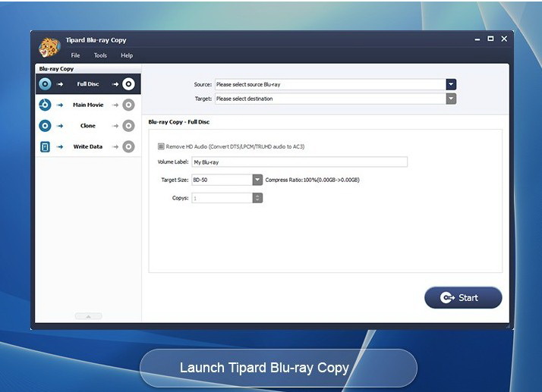Enable the Remove HD Audio checkbox
The width and height of the screenshot is (542, 392).
[x=161, y=146]
